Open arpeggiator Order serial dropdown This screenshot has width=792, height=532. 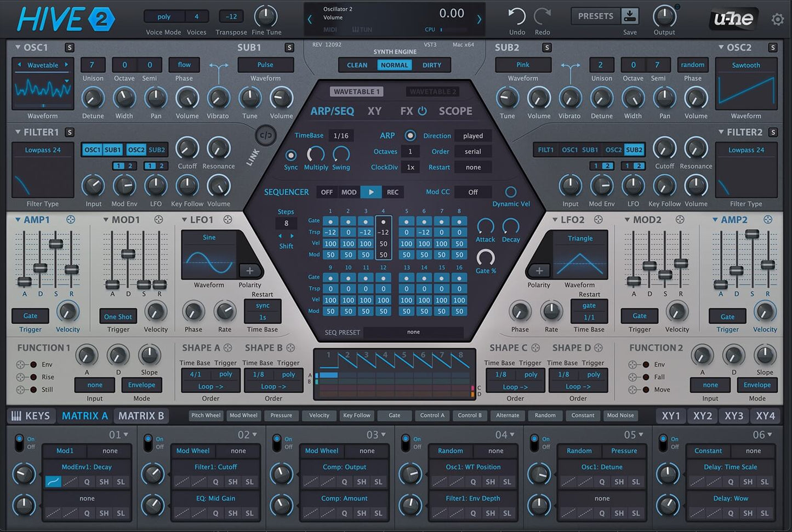473,152
